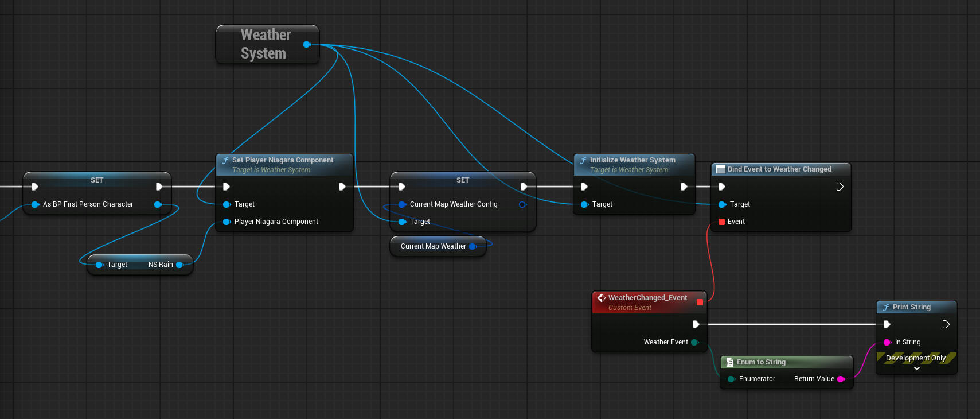980x419 pixels.
Task: Click the Enumerator input pin
Action: tap(731, 379)
